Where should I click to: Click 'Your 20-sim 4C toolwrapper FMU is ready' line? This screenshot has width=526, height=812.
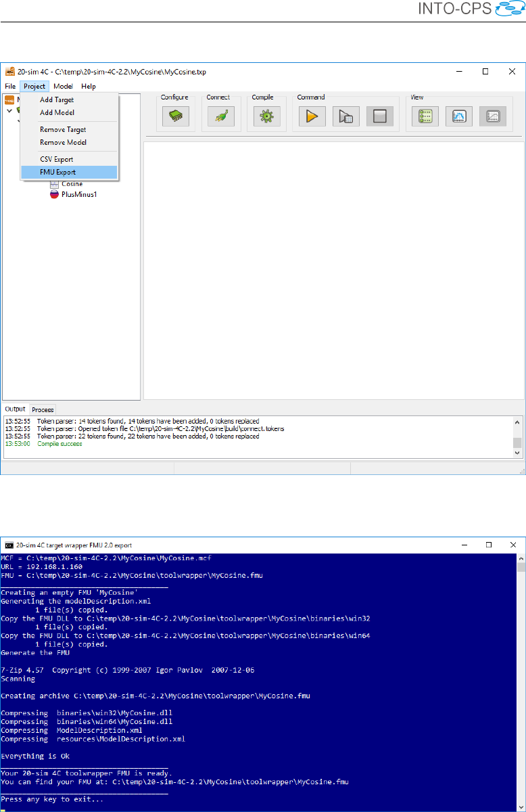[x=87, y=773]
